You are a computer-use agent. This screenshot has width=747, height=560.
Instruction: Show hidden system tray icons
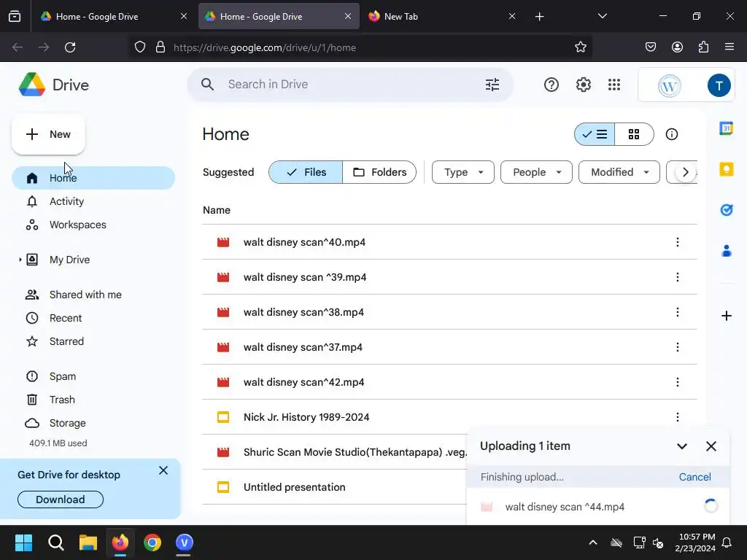pos(592,542)
